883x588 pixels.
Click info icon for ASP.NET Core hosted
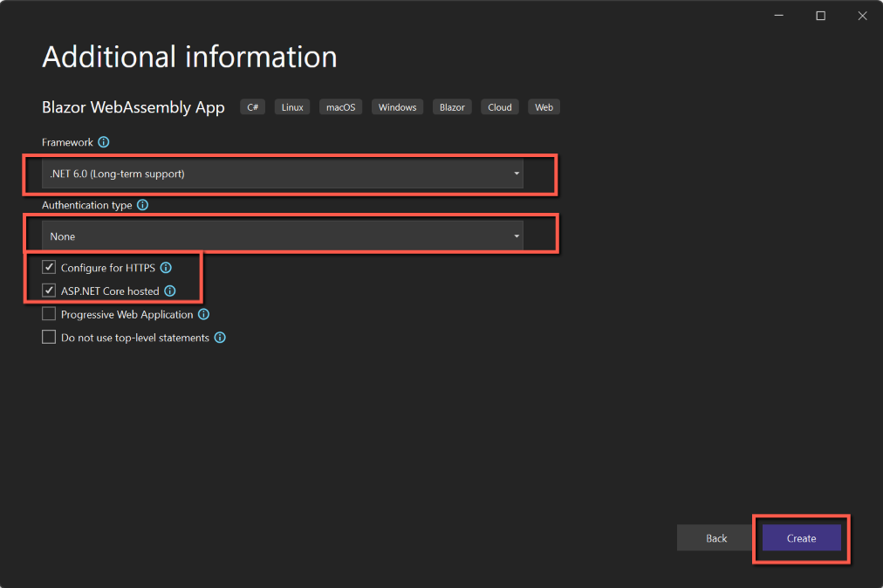click(170, 291)
